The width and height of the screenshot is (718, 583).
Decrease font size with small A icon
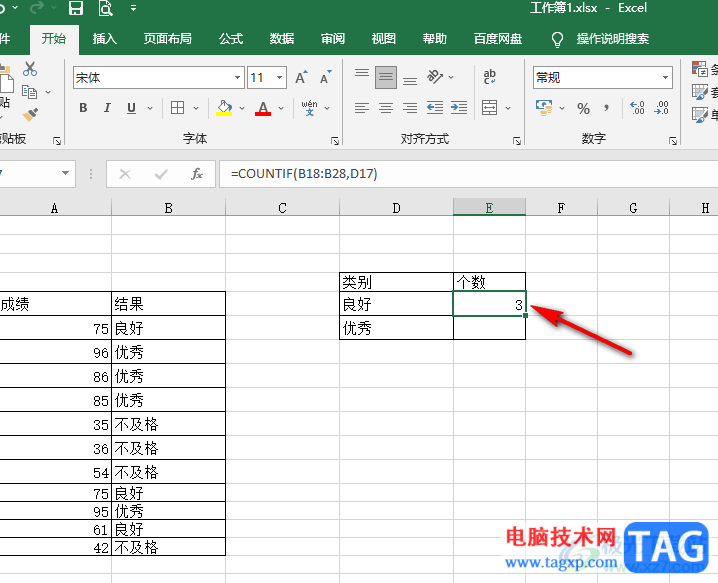[326, 77]
